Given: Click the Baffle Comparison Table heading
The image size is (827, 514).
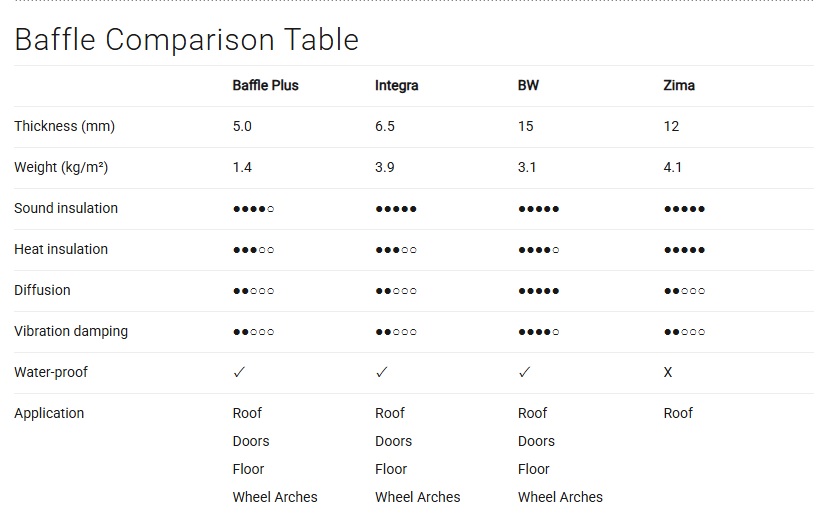Looking at the screenshot, I should tap(186, 39).
